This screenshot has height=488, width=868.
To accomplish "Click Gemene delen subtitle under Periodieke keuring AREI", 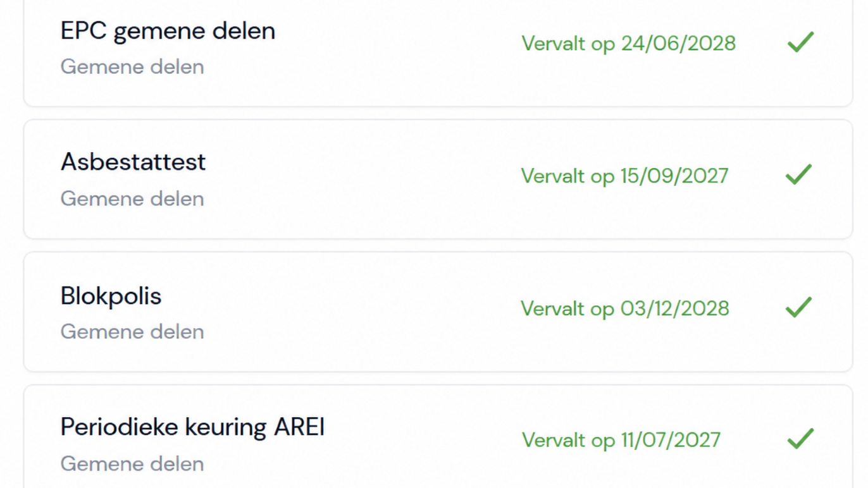I will (x=132, y=463).
